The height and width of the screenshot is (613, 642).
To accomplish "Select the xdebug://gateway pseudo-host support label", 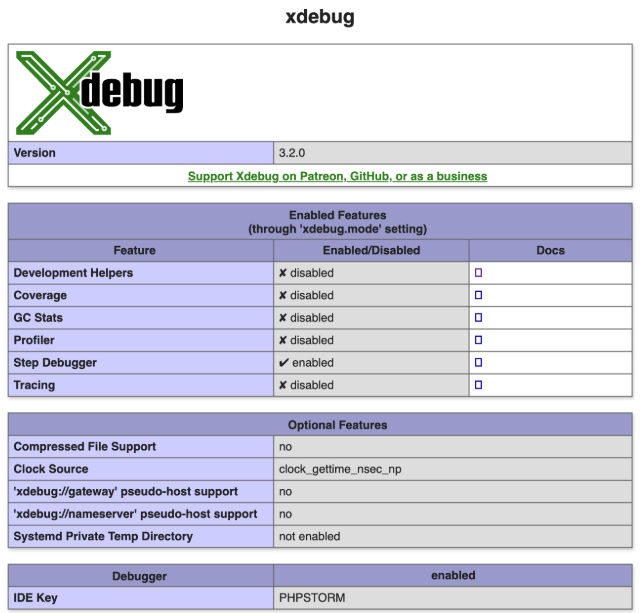I will pyautogui.click(x=126, y=491).
